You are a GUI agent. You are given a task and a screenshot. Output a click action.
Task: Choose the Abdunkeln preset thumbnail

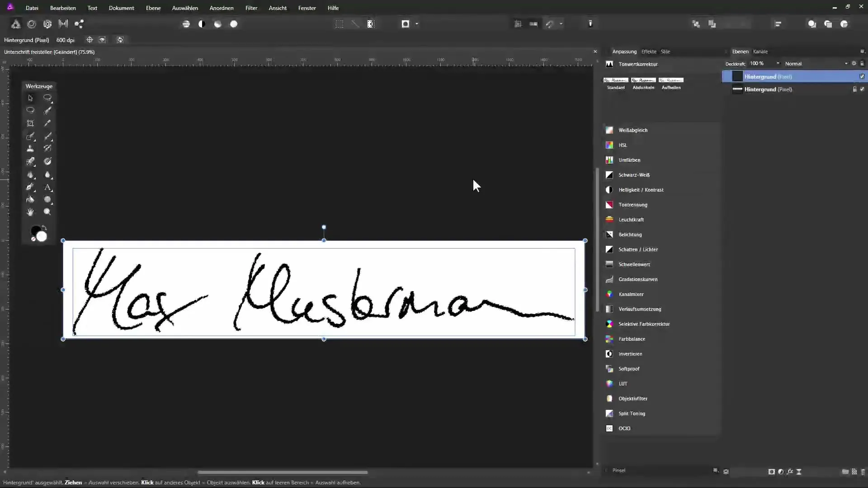tap(643, 80)
